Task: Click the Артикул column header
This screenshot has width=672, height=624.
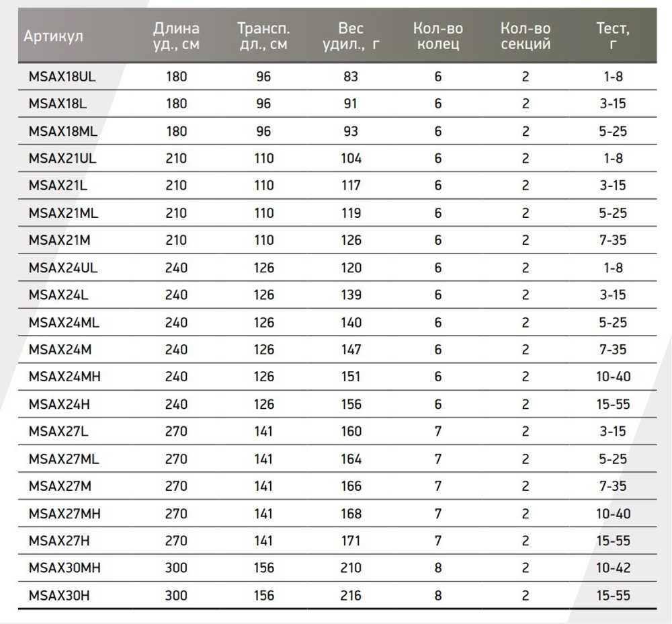Action: pos(53,36)
